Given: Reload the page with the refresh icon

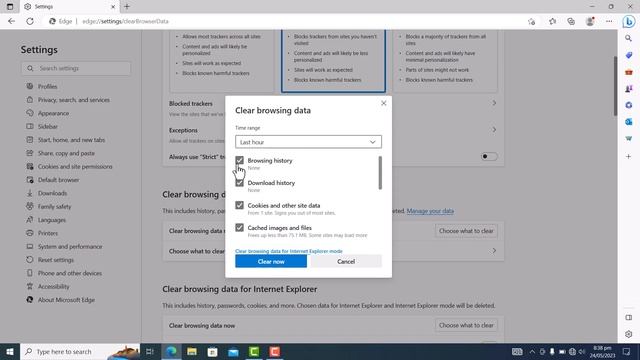Looking at the screenshot, I should pyautogui.click(x=30, y=21).
